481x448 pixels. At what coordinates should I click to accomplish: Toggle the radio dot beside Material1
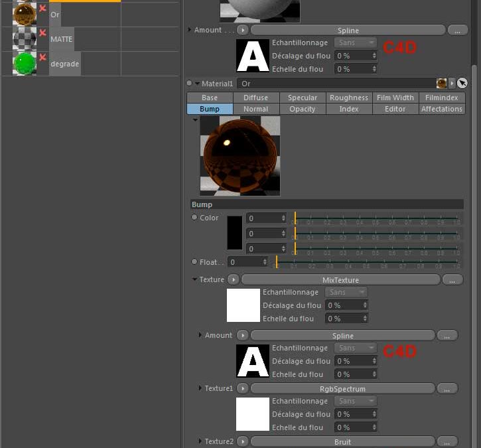(x=189, y=84)
